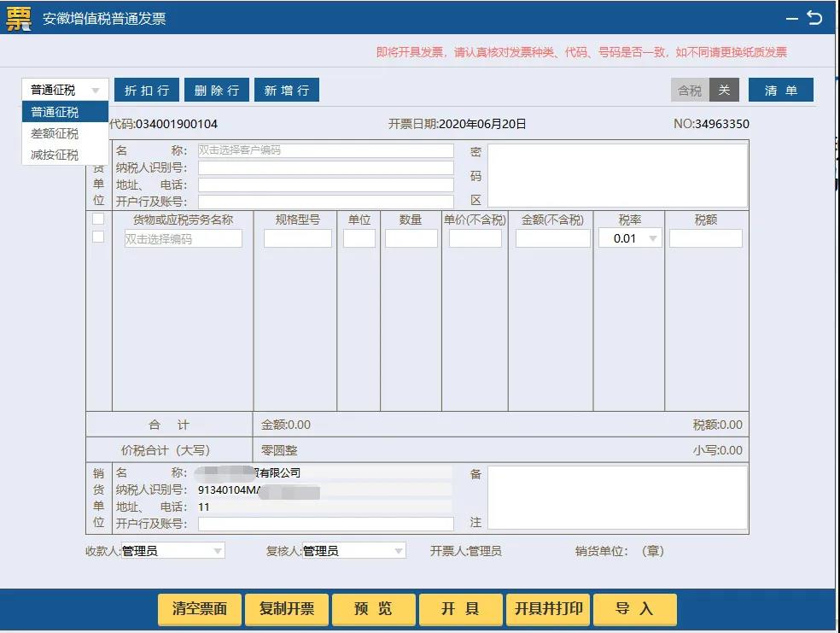This screenshot has width=840, height=633.
Task: Open the 复核人 reviewer dropdown
Action: click(397, 551)
